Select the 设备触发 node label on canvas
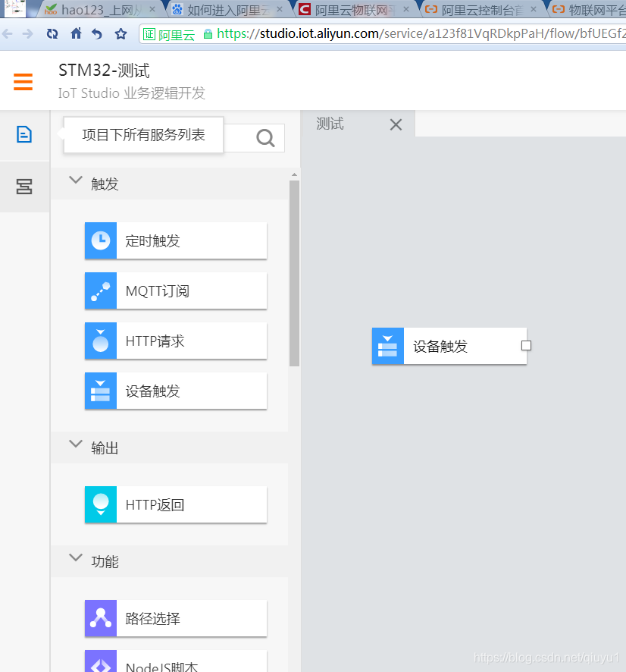 [x=440, y=347]
